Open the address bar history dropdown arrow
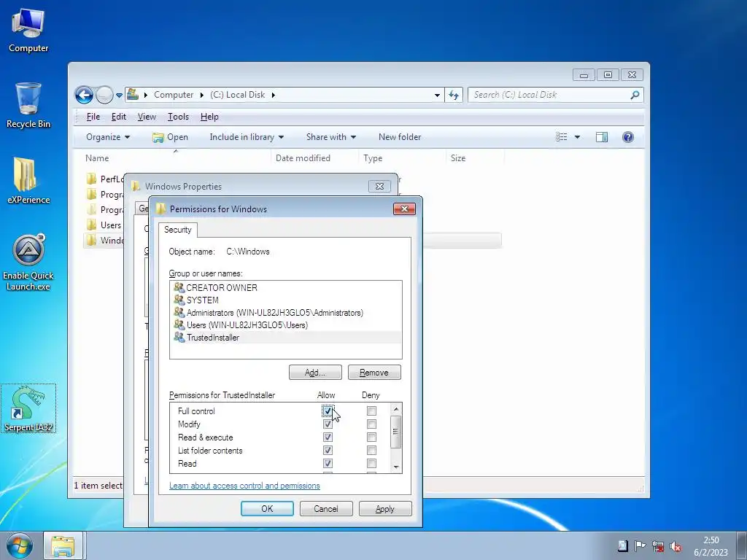 [x=437, y=96]
